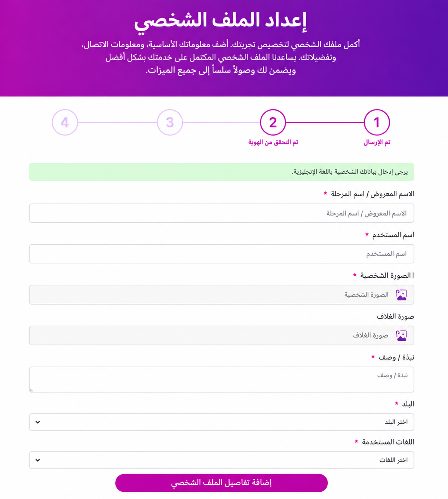The width and height of the screenshot is (448, 499).
Task: Click the تم الإرسال step label
Action: [x=377, y=142]
